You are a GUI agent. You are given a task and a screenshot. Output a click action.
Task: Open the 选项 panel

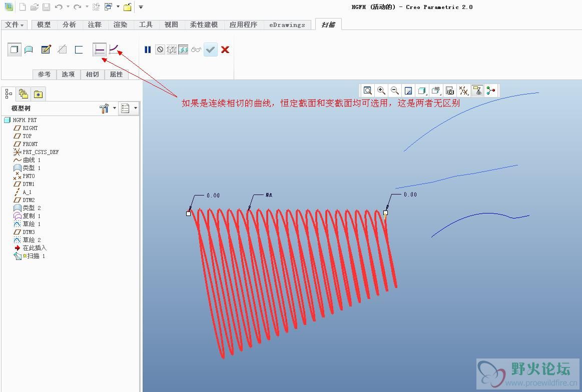[68, 74]
